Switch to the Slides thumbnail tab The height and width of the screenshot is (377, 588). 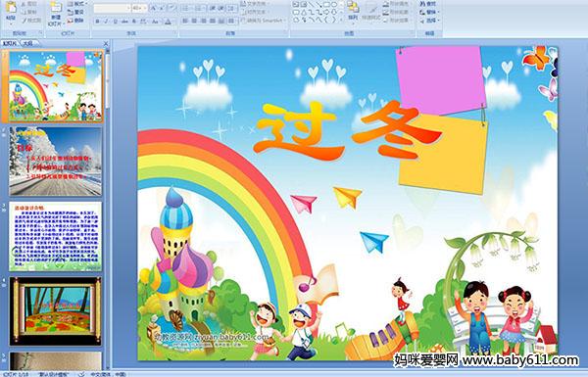click(x=10, y=43)
